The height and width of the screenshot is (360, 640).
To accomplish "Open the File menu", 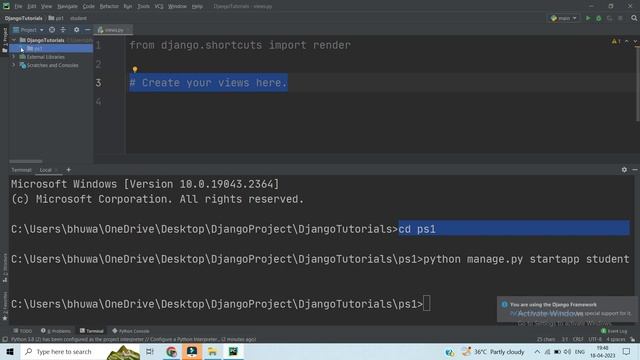I will tap(18, 7).
